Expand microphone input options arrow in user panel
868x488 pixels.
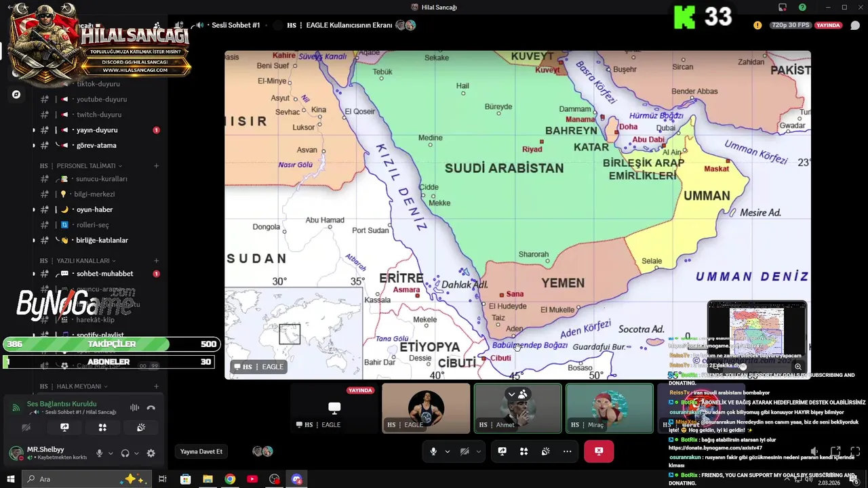pos(110,453)
